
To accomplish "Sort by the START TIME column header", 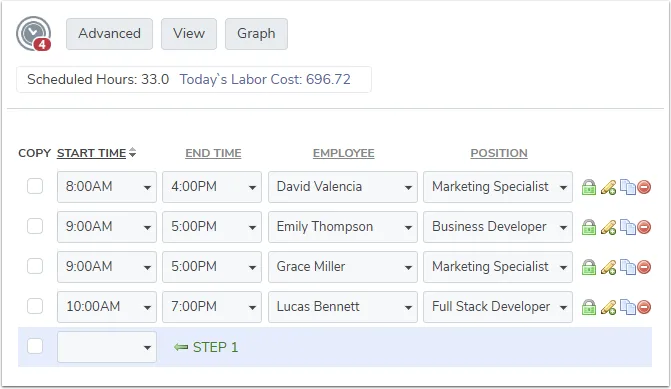I will (x=91, y=153).
